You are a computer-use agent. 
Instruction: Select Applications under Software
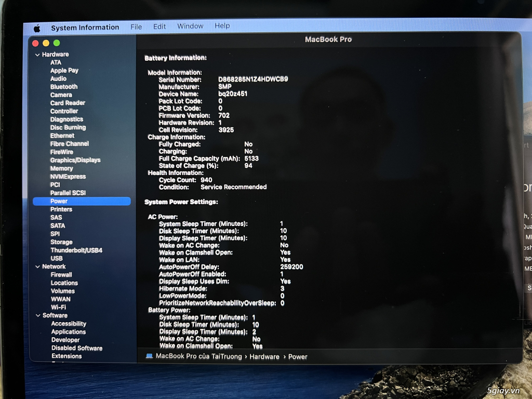coord(68,331)
